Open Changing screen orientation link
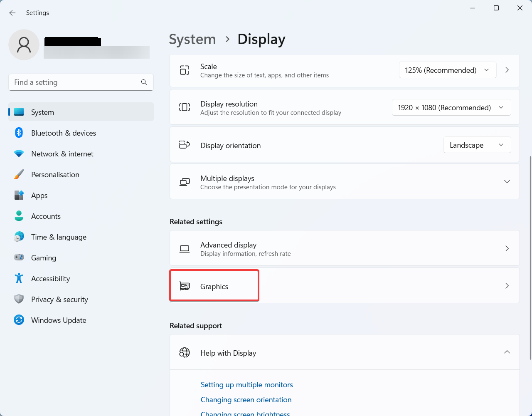The image size is (532, 416). coord(246,400)
